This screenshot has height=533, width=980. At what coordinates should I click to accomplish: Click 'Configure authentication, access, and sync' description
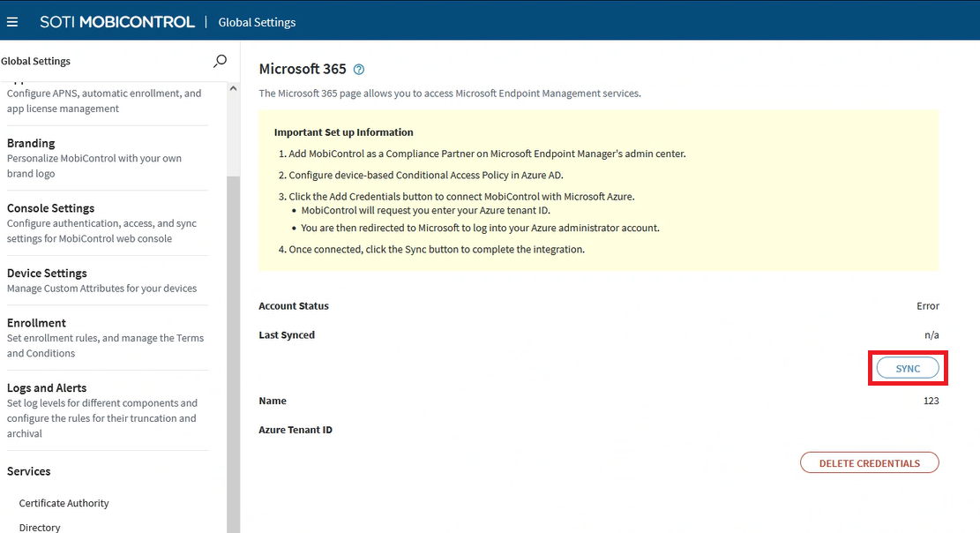click(x=101, y=231)
